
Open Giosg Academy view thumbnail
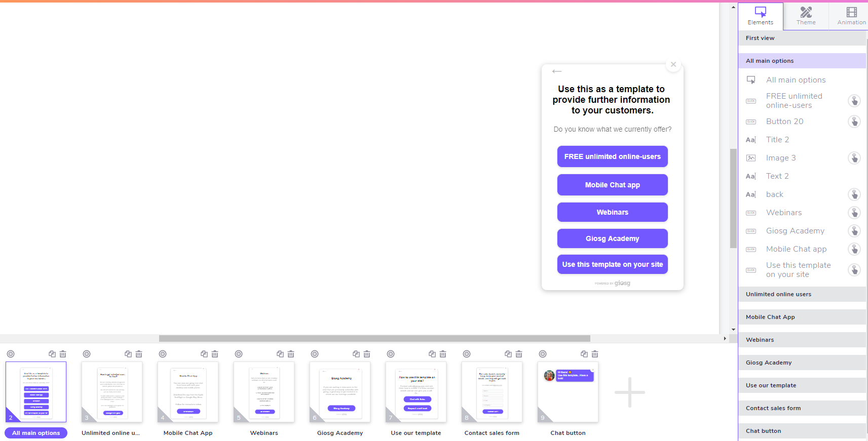pos(340,392)
